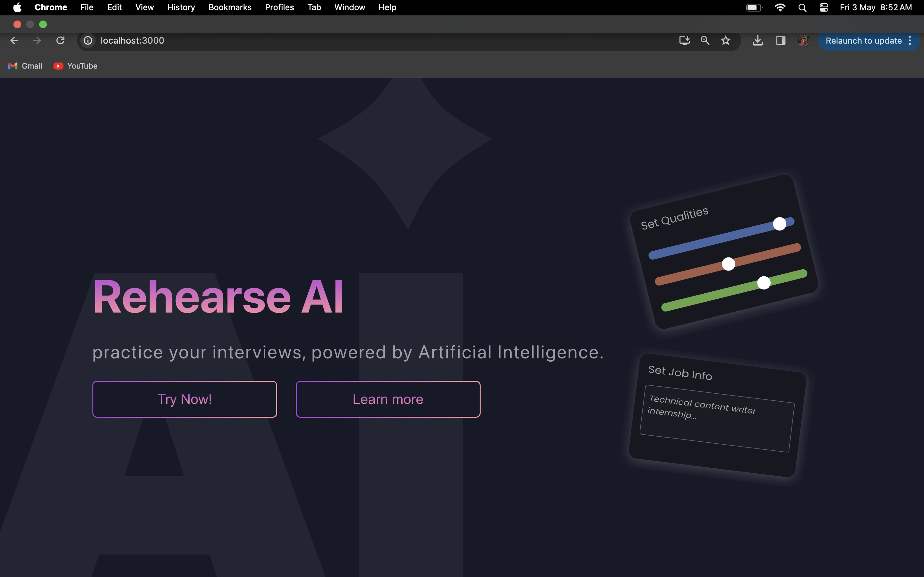
Task: Reload the localhost page
Action: click(60, 40)
